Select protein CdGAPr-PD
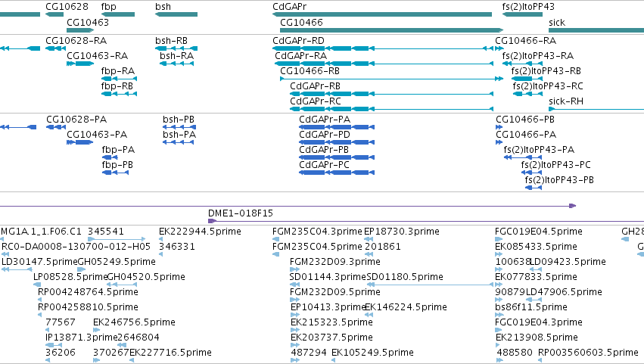 click(x=325, y=135)
